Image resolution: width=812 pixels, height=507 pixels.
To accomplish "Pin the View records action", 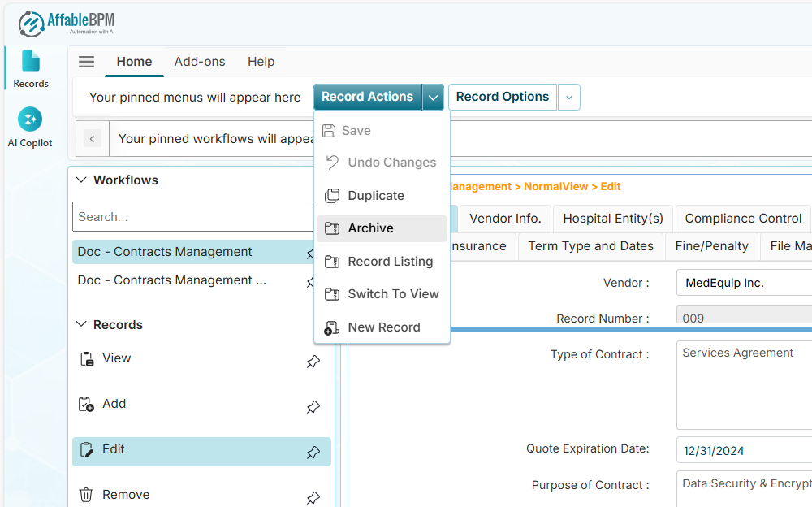I will click(313, 362).
